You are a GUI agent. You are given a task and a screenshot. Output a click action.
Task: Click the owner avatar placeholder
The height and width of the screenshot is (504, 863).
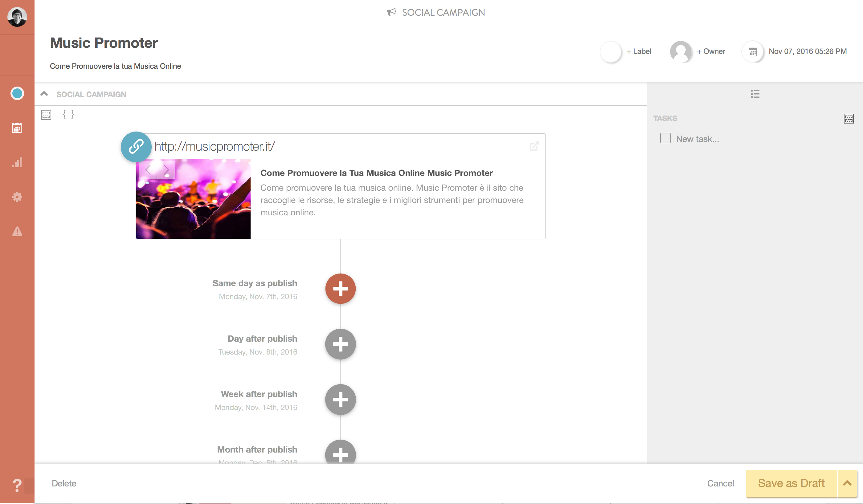point(681,52)
